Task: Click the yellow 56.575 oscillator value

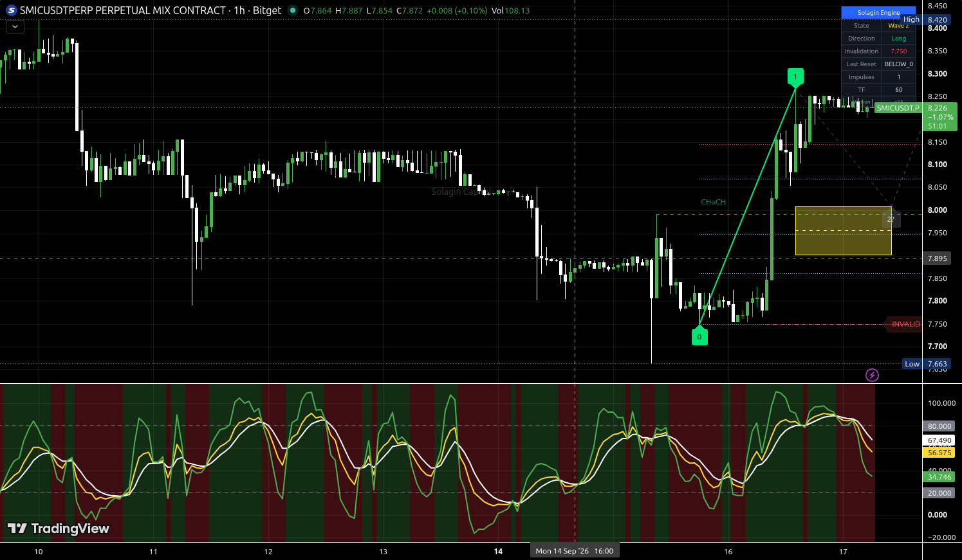Action: (x=939, y=453)
